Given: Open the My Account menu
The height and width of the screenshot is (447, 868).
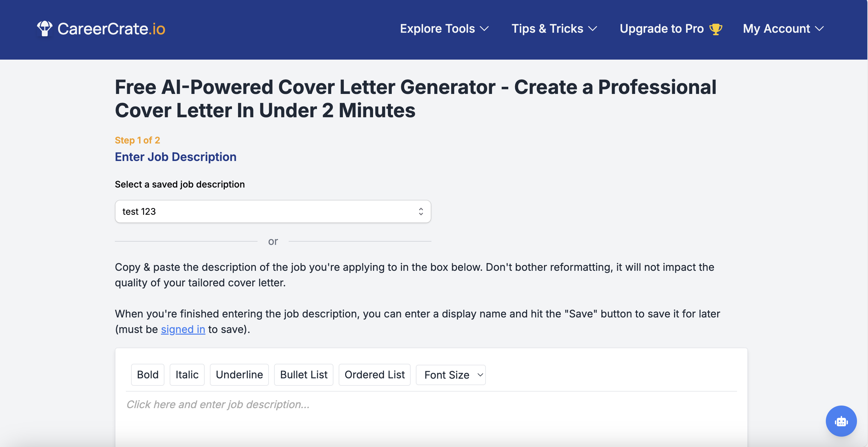Looking at the screenshot, I should pyautogui.click(x=776, y=29).
